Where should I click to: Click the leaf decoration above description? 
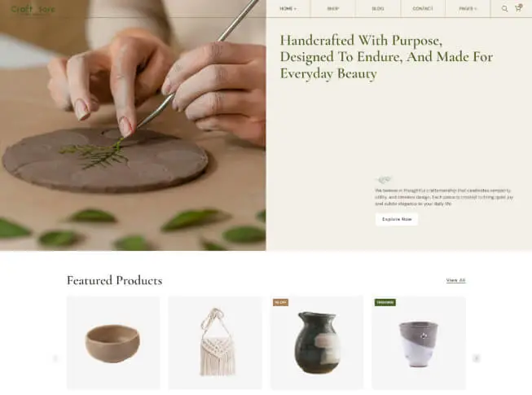384,179
